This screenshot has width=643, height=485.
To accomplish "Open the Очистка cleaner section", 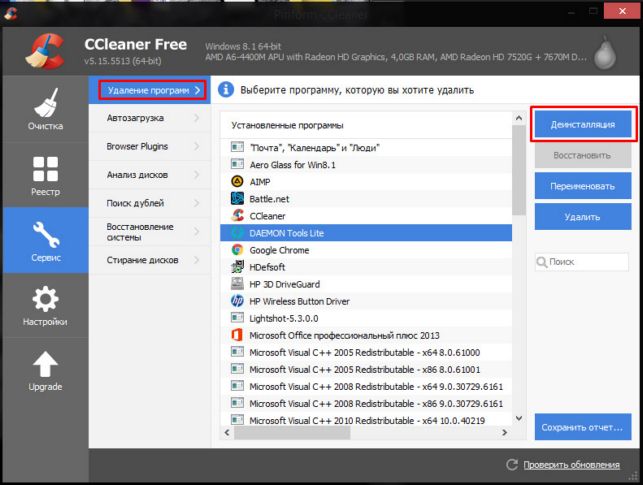I will tap(45, 109).
